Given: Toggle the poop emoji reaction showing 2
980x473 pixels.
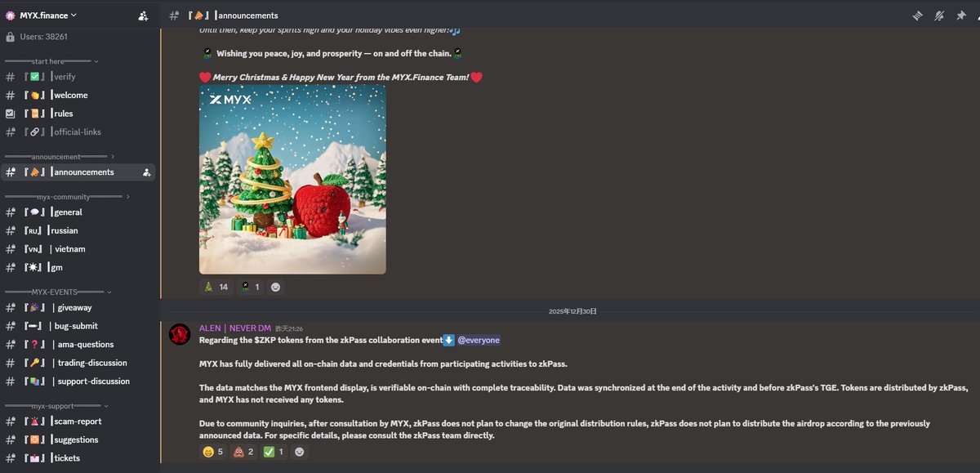Looking at the screenshot, I should point(243,452).
